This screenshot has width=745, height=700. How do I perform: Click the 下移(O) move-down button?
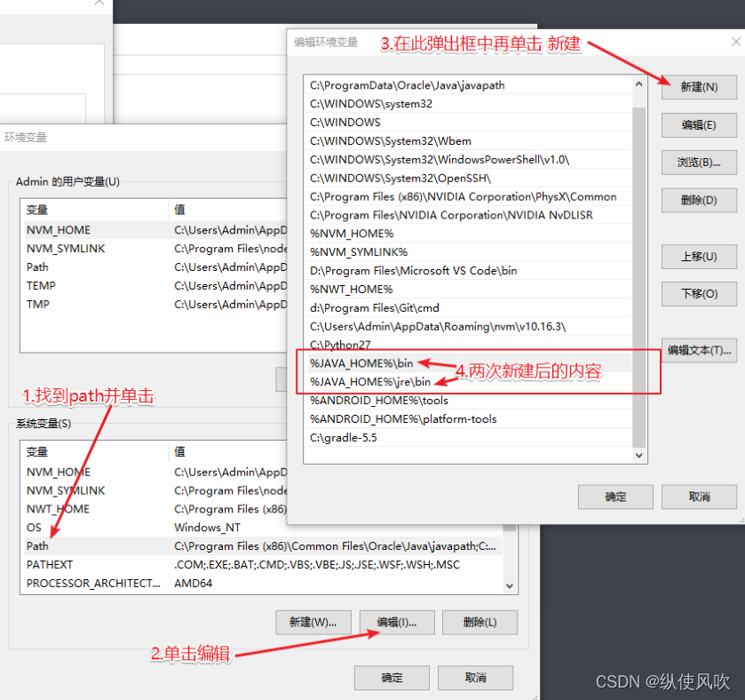[699, 294]
